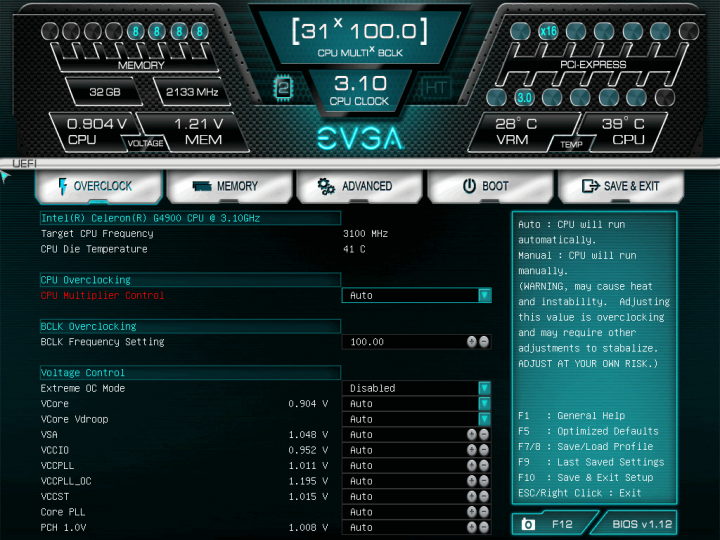Decrease VSA voltage with minus button
This screenshot has height=540, width=720.
(x=484, y=434)
